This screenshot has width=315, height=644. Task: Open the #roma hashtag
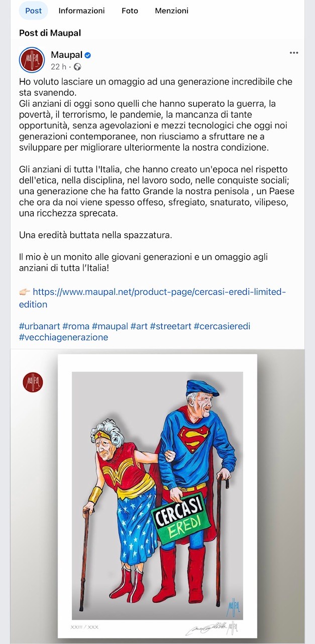coord(76,327)
